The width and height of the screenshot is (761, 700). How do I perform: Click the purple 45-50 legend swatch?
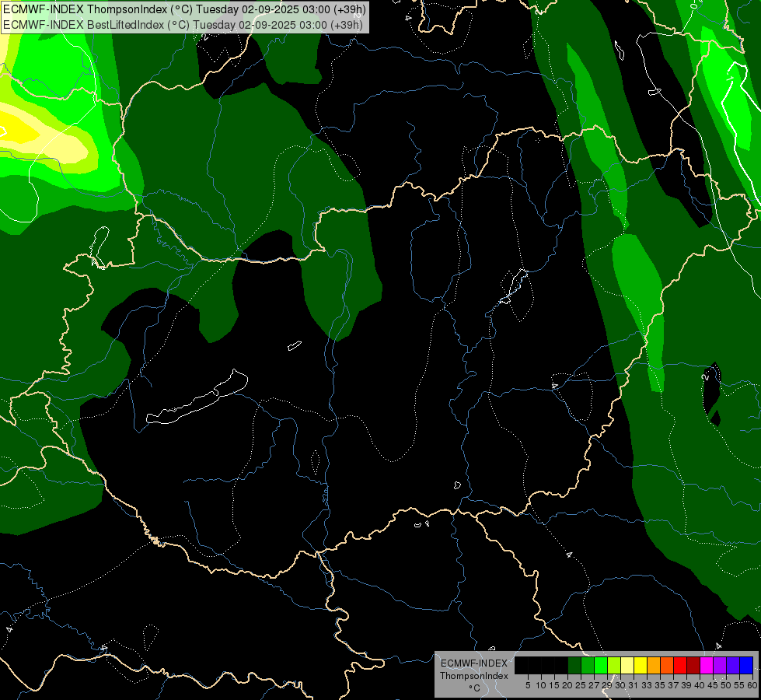pos(720,665)
